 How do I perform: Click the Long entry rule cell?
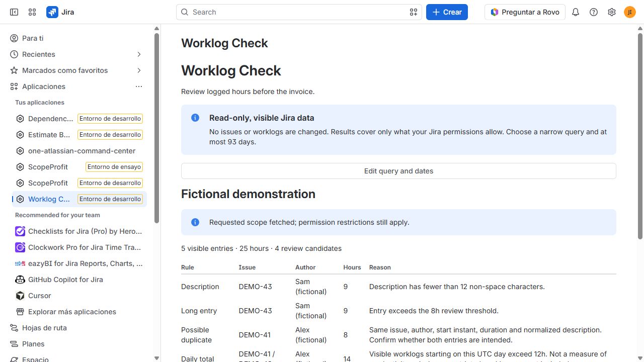point(199,311)
